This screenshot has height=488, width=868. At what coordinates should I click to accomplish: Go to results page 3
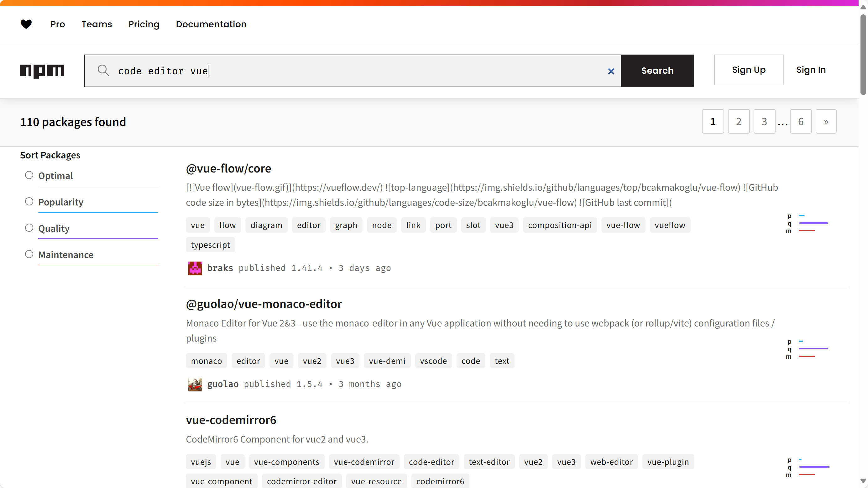pos(764,121)
